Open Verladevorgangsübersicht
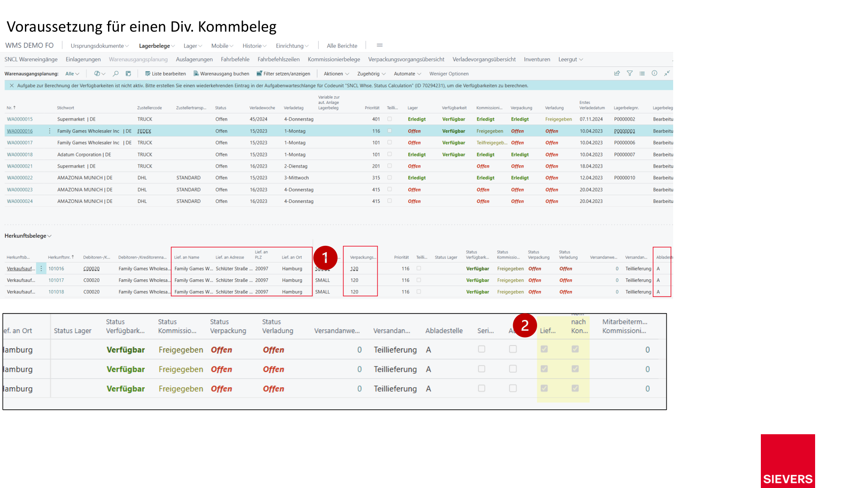 point(484,59)
